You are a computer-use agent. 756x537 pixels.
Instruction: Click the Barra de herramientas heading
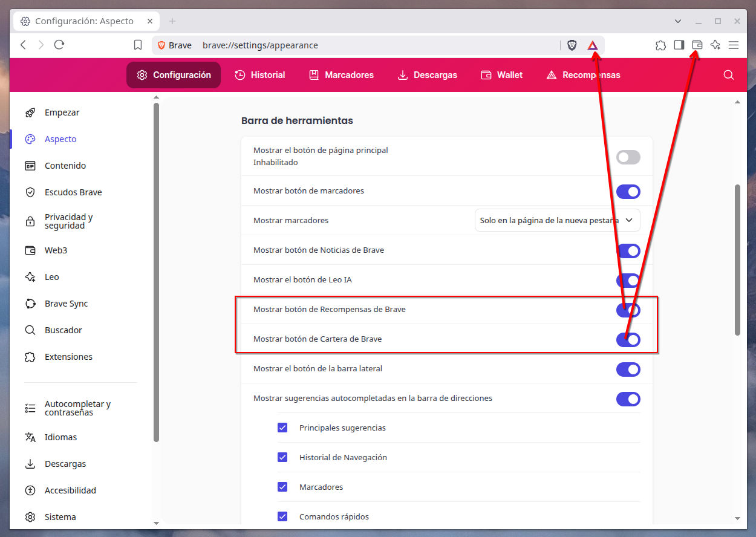(297, 120)
